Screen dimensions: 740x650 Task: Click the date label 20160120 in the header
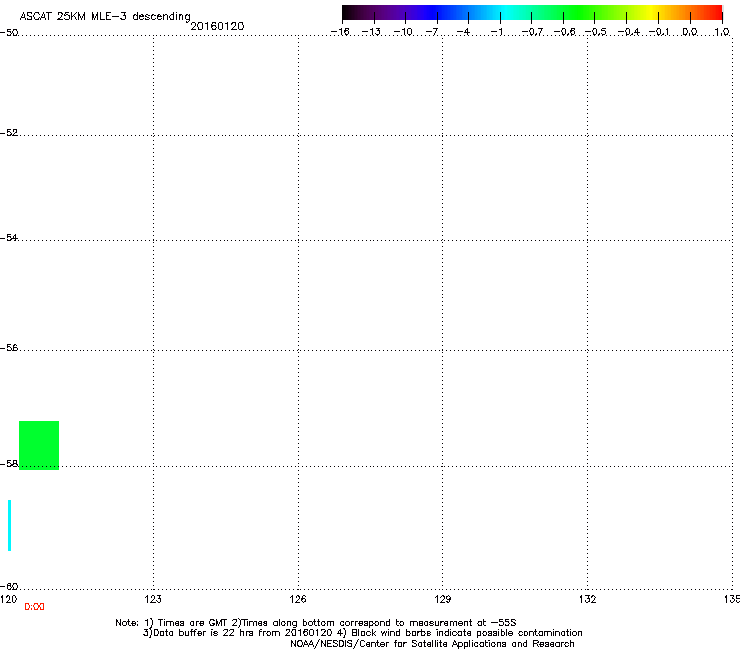pos(217,26)
